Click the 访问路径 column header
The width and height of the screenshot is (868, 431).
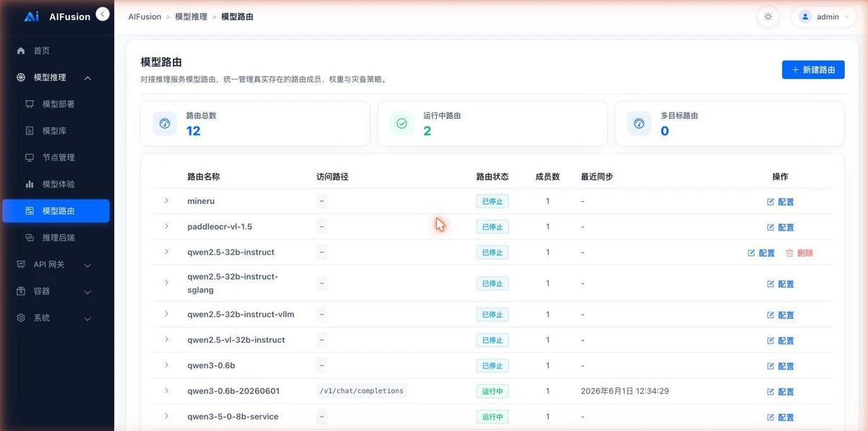pyautogui.click(x=333, y=176)
